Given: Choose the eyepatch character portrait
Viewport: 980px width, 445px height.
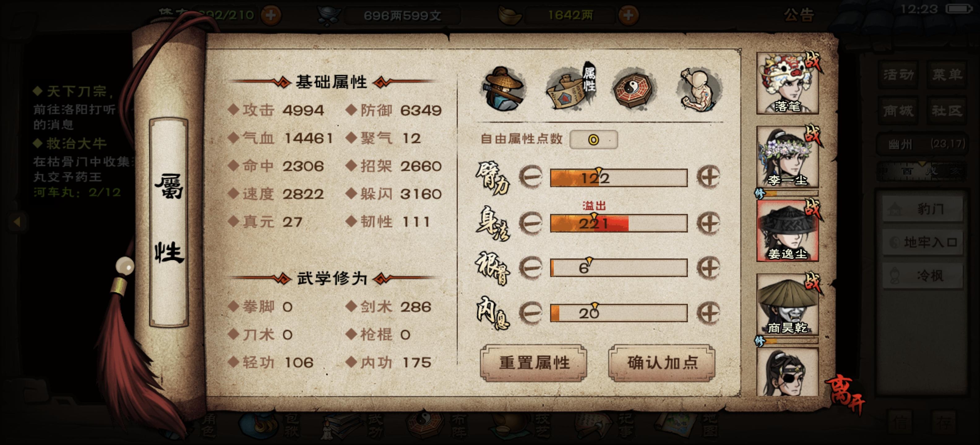Looking at the screenshot, I should click(788, 372).
